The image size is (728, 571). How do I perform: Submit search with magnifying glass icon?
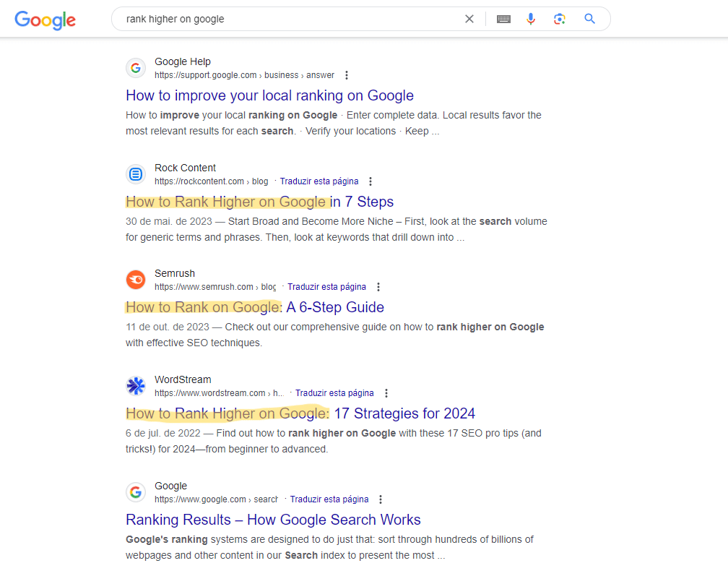tap(589, 19)
